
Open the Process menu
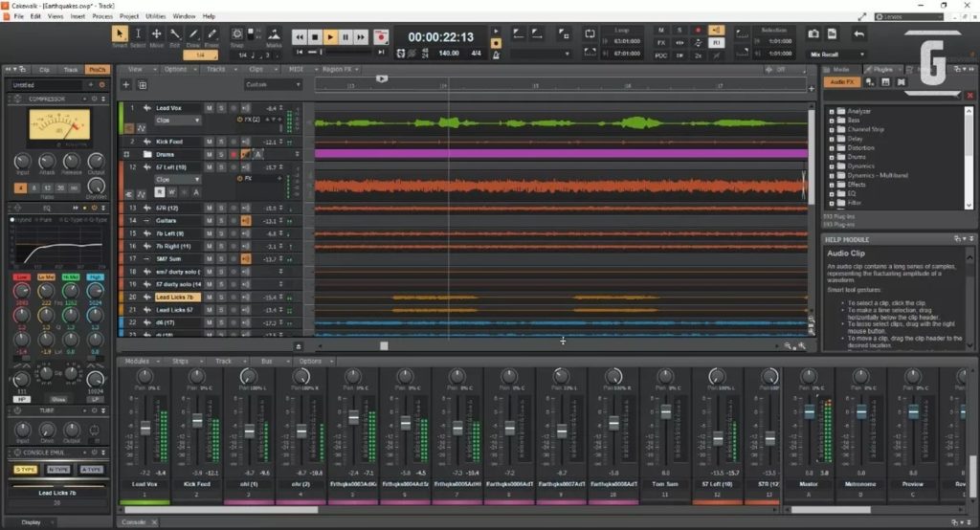102,16
